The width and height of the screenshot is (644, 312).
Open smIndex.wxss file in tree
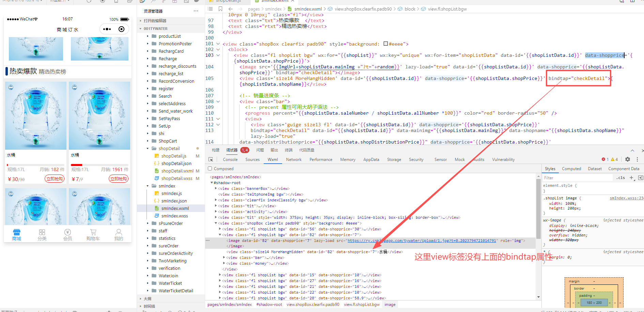(x=174, y=216)
